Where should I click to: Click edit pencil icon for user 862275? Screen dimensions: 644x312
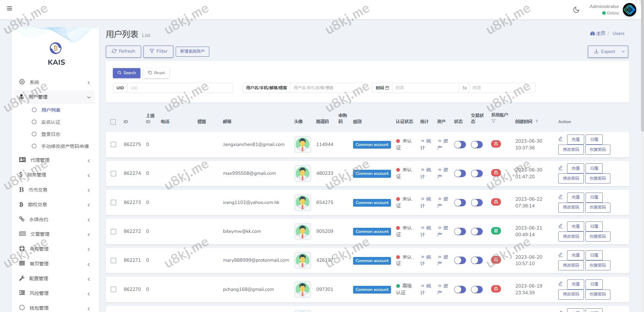tap(560, 139)
